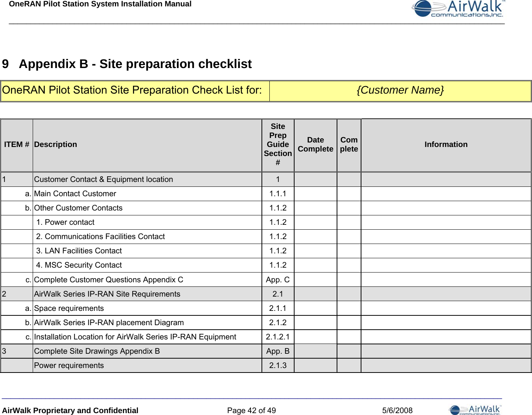Image resolution: width=532 pixels, height=415 pixels.
Task: Select 'Main Contact Customer' row text
Action: [75, 194]
